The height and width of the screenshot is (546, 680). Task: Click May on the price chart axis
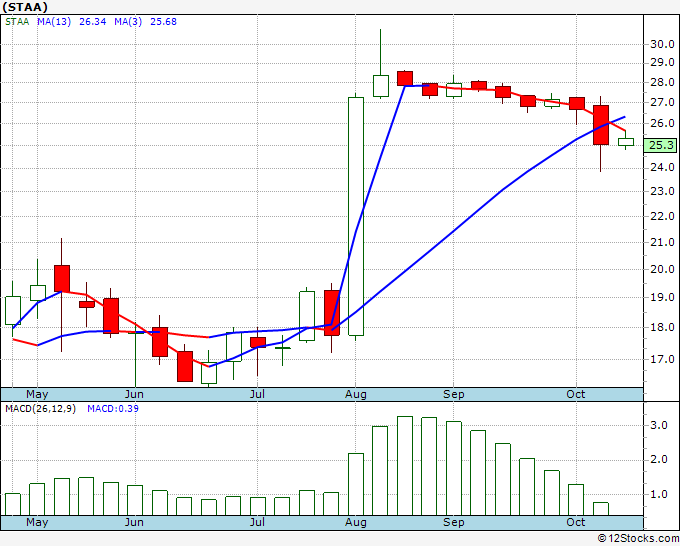37,395
